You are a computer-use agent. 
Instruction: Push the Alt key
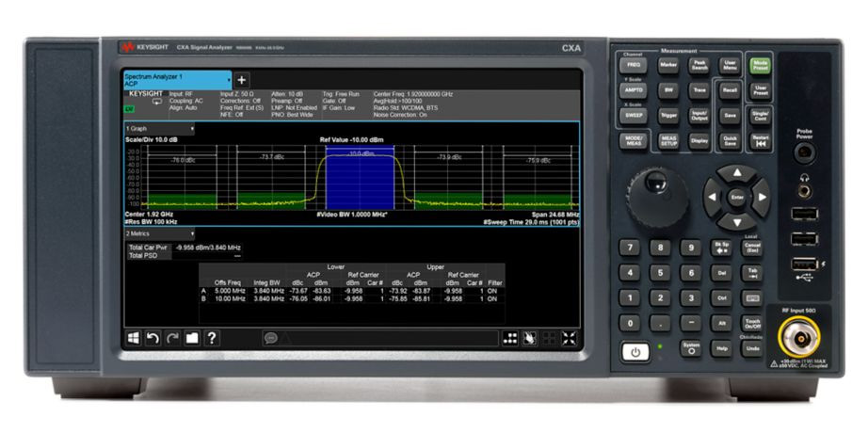[x=721, y=324]
